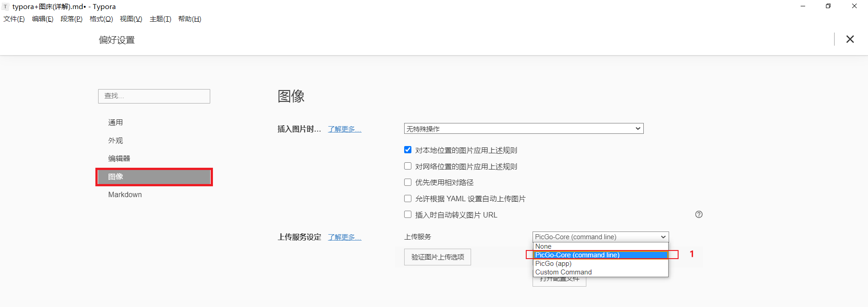
Task: Click the Typora app icon in title bar
Action: point(5,6)
